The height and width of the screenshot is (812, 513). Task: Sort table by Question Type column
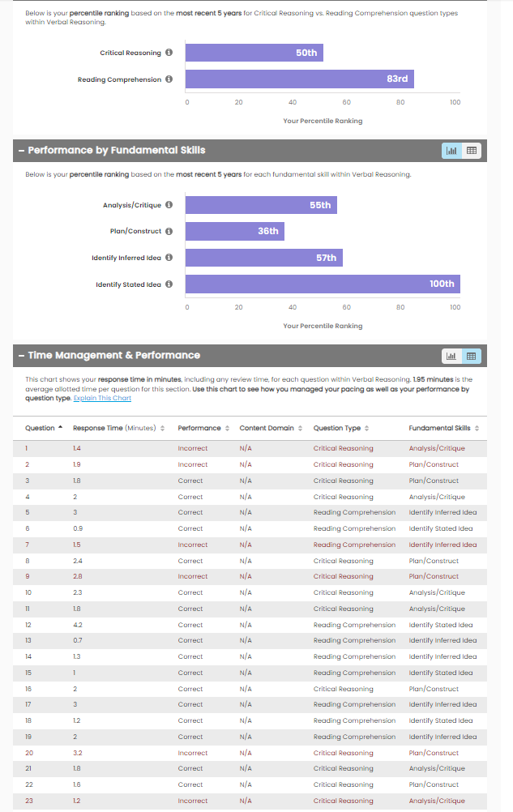click(x=340, y=428)
